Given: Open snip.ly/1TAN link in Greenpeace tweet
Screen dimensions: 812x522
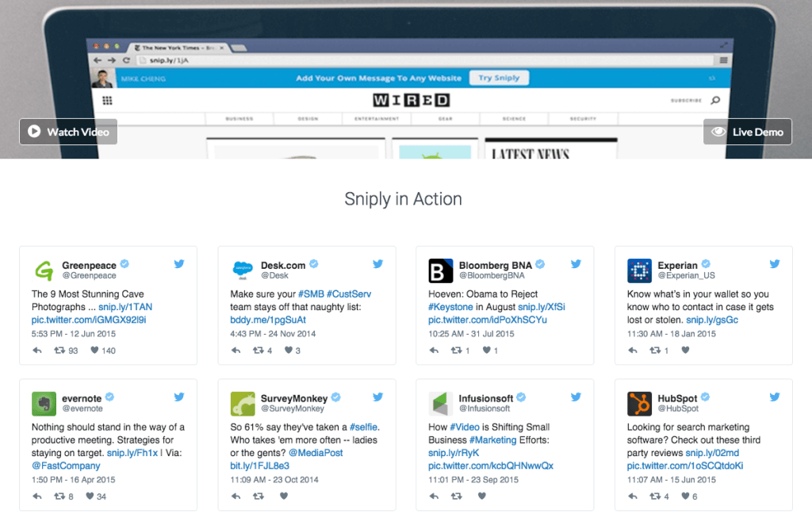Looking at the screenshot, I should click(125, 307).
